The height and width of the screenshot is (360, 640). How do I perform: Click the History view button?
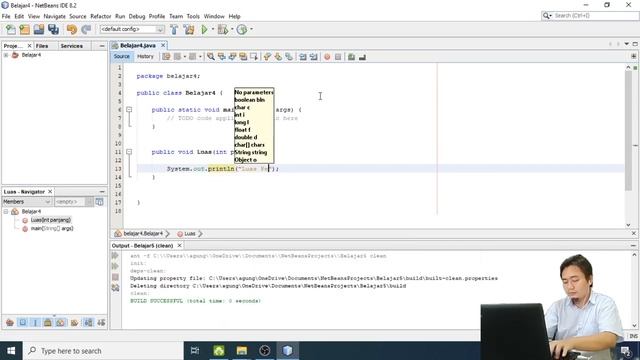tap(145, 57)
